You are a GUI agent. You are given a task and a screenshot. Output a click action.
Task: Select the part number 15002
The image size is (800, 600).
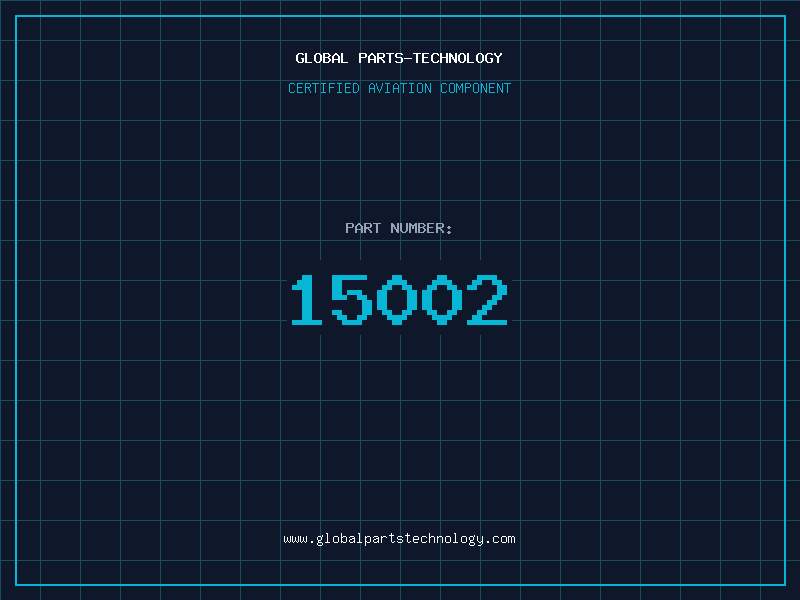point(399,299)
